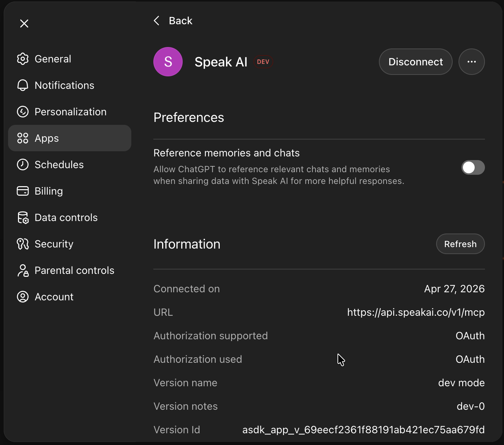Click the Connected on label
This screenshot has width=504, height=445.
186,289
